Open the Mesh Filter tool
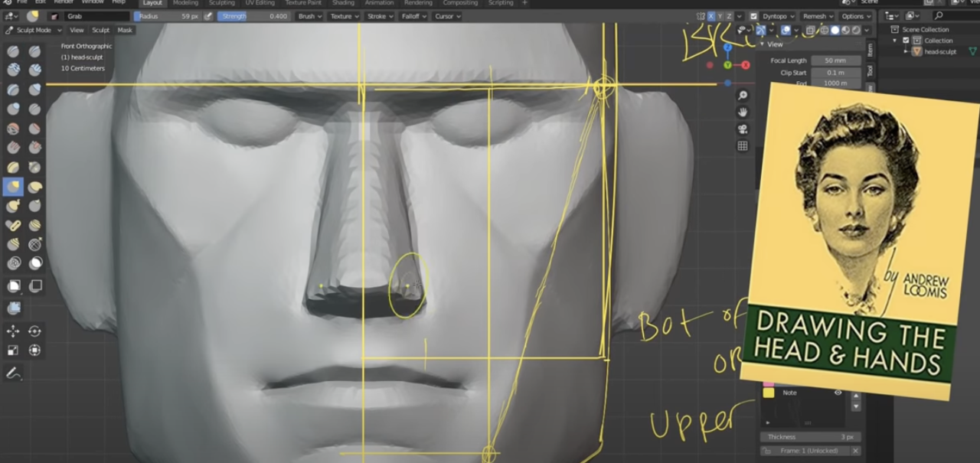The height and width of the screenshot is (463, 980). [x=13, y=308]
